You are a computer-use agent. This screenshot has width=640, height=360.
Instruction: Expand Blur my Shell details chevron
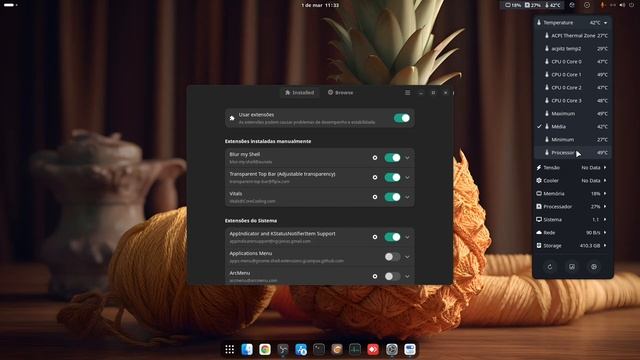[x=407, y=158]
